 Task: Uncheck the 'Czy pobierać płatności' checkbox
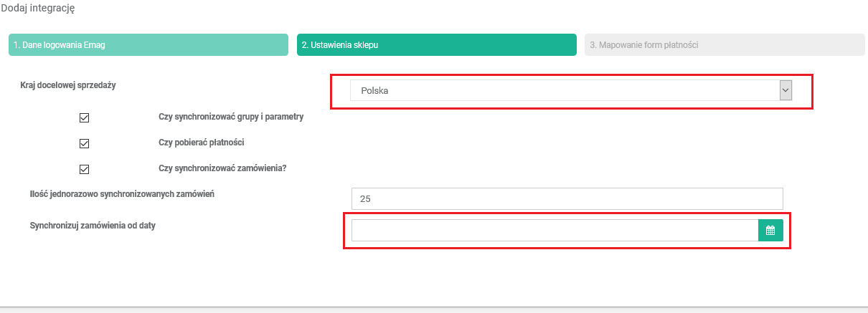pos(84,143)
